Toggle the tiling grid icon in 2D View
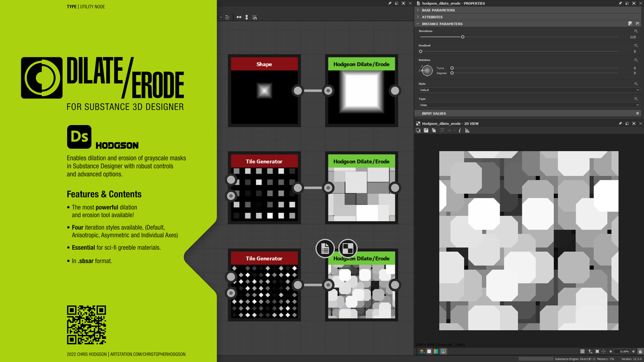 tap(582, 351)
